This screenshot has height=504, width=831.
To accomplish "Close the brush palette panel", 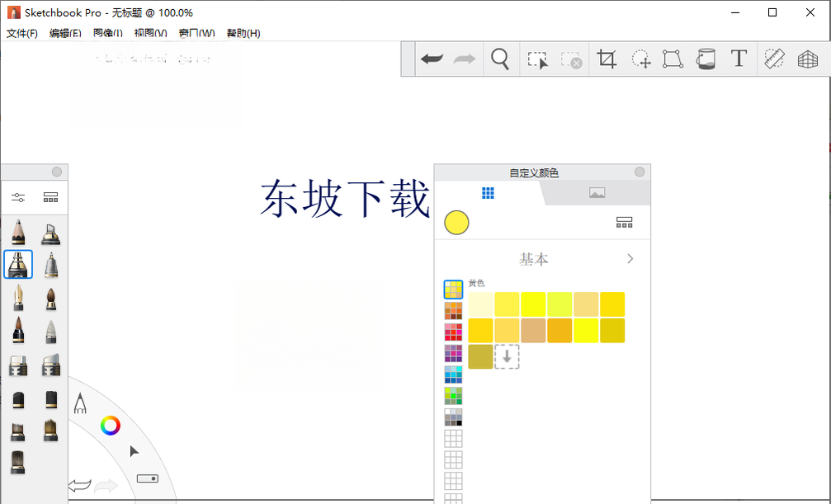I will pos(57,172).
